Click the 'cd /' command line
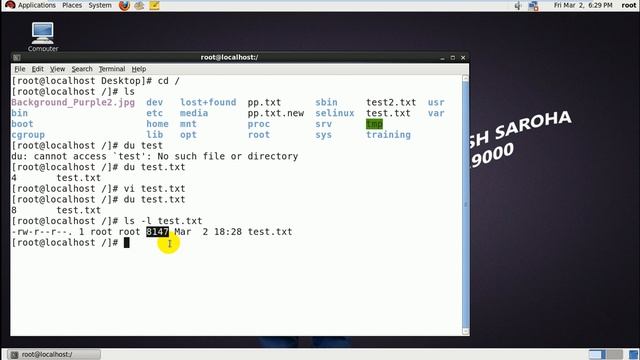Screen dimensions: 640x360 [x=169, y=81]
